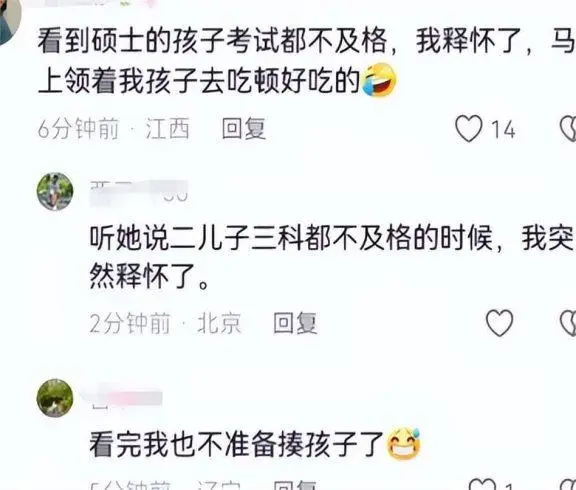Reply to the Beijing comment via 回复

(x=295, y=323)
